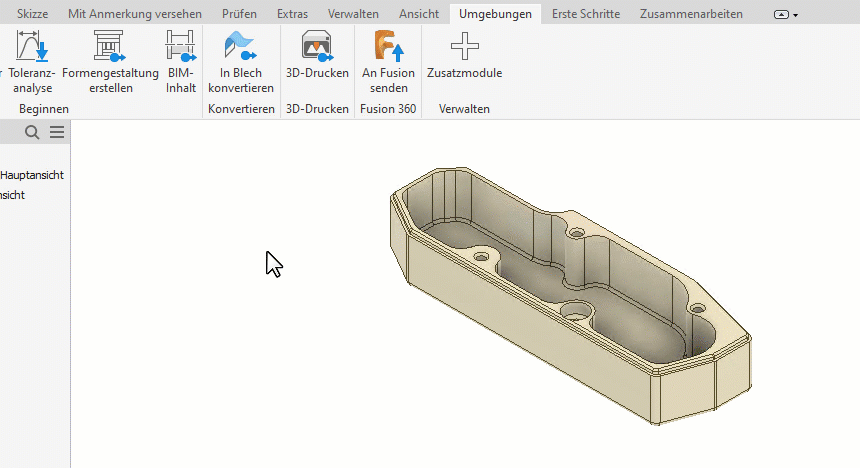Viewport: 860px width, 468px height.
Task: Open the Extras tab
Action: coord(292,14)
